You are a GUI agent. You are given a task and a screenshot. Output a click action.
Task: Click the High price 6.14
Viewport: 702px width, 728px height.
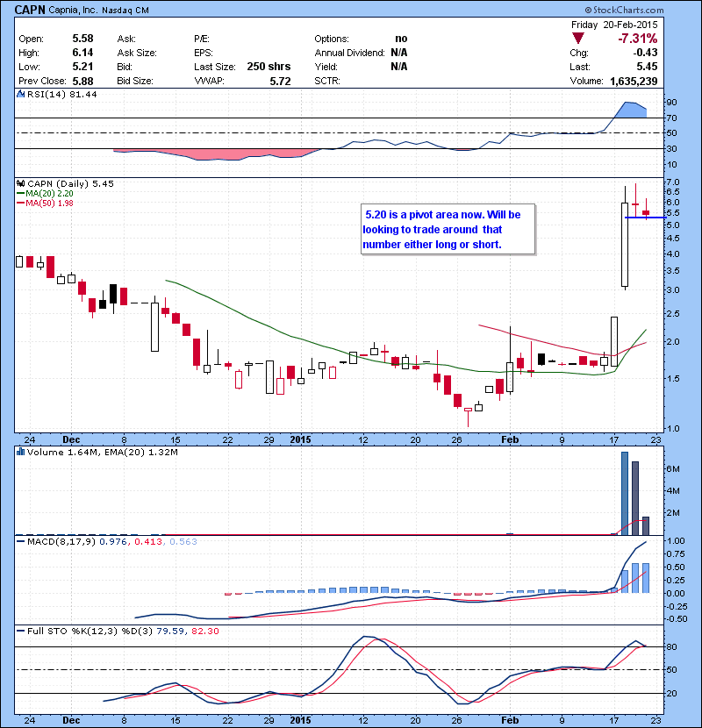pos(82,53)
